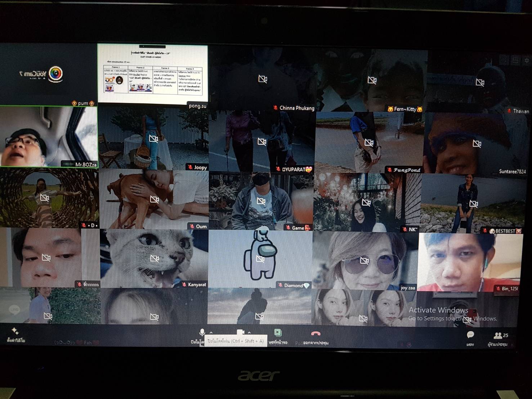The image size is (532, 399).
Task: Click the green share screen icon
Action: click(x=278, y=332)
